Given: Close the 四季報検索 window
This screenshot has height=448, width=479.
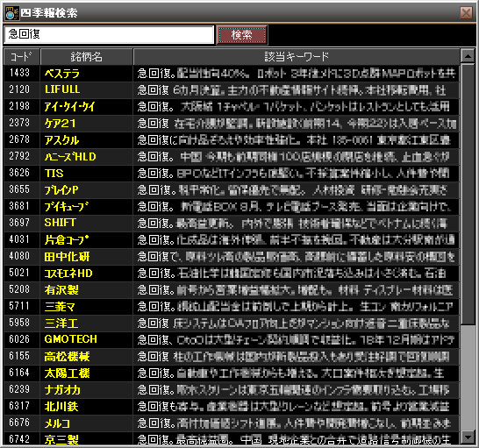Looking at the screenshot, I should click(x=466, y=13).
